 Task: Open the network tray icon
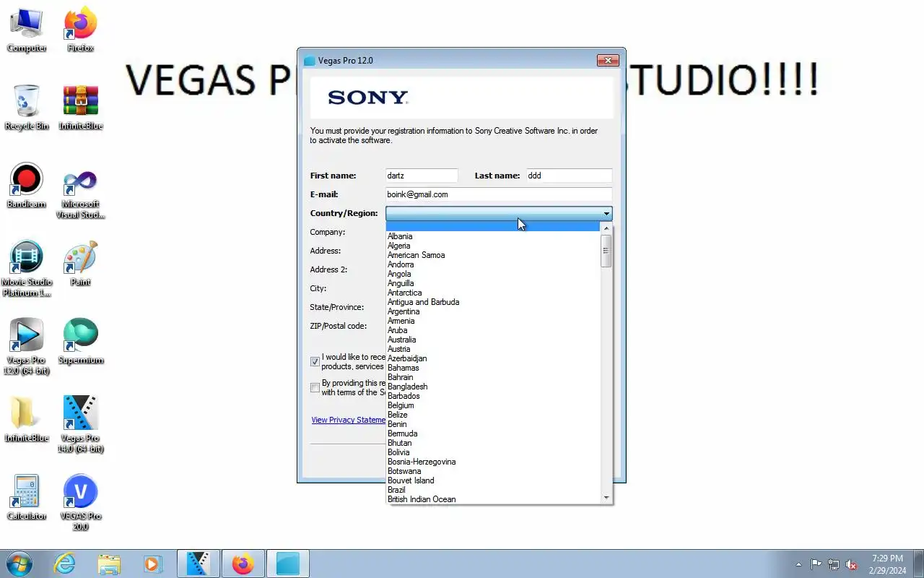(x=834, y=564)
